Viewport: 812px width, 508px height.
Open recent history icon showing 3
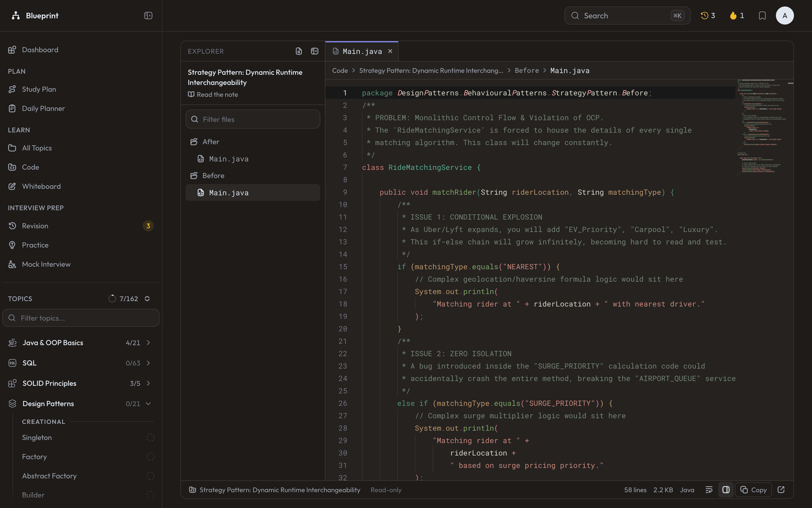(x=708, y=16)
